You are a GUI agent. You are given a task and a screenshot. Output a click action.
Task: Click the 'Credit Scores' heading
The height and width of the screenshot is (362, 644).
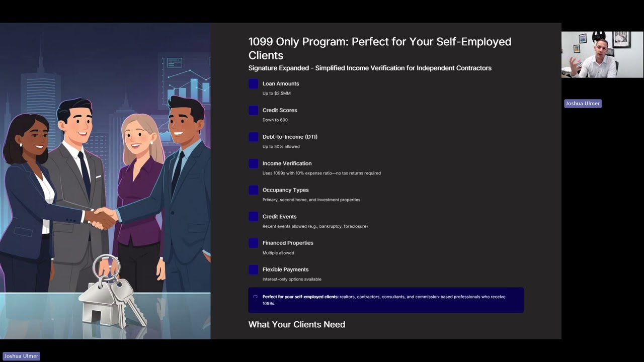(x=280, y=110)
